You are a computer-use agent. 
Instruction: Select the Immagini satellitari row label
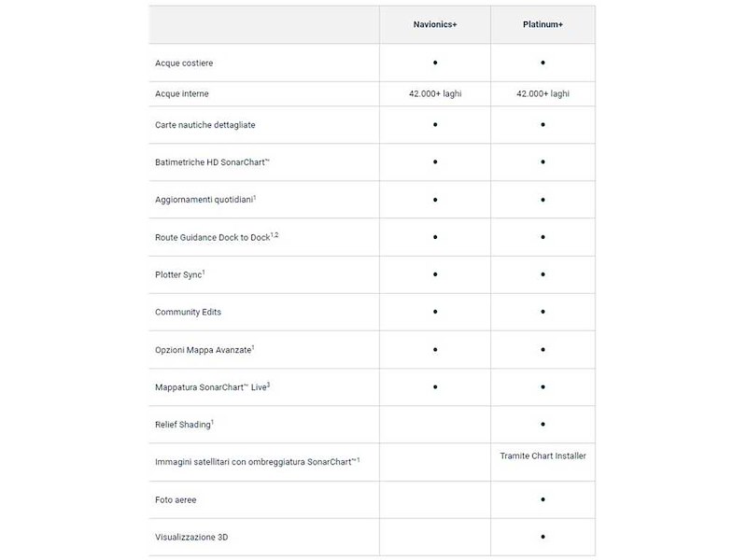pos(257,462)
